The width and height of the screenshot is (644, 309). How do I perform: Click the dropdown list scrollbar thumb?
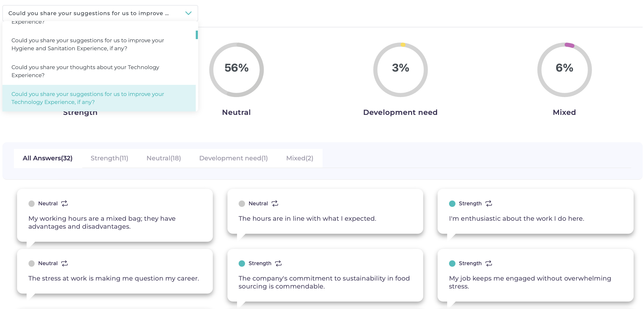pos(197,35)
